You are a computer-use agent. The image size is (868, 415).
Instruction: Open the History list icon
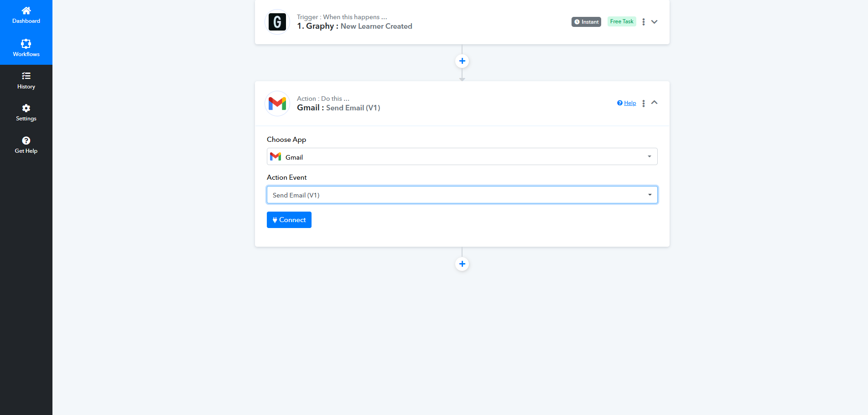[x=26, y=76]
